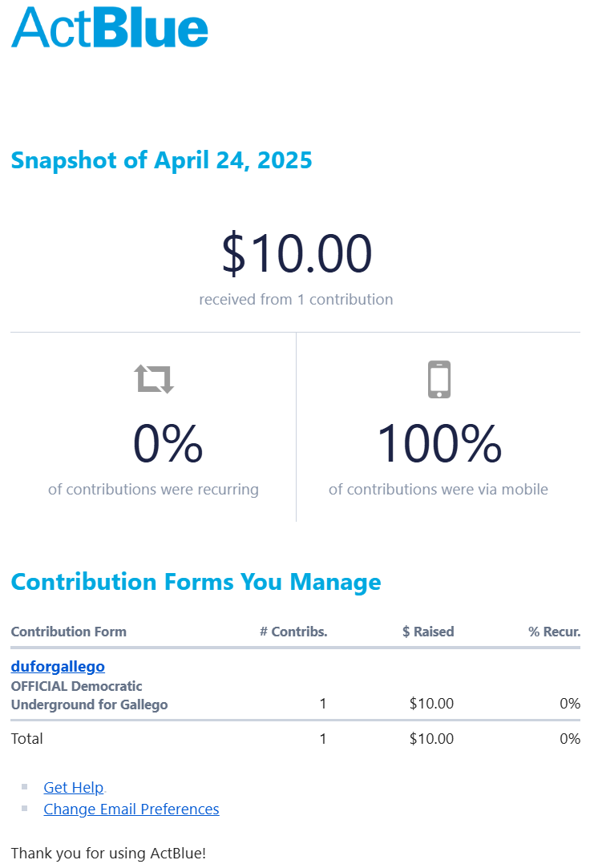Screen dimensions: 590x868
Task: Click 'of contributions were recurring' caption
Action: coord(153,490)
